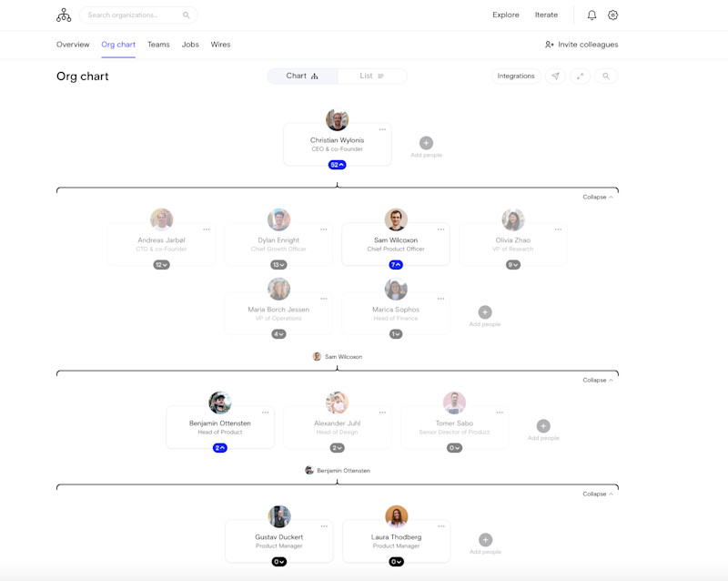Click Benjamin Ottensten section header label
The width and height of the screenshot is (728, 581).
click(x=338, y=471)
